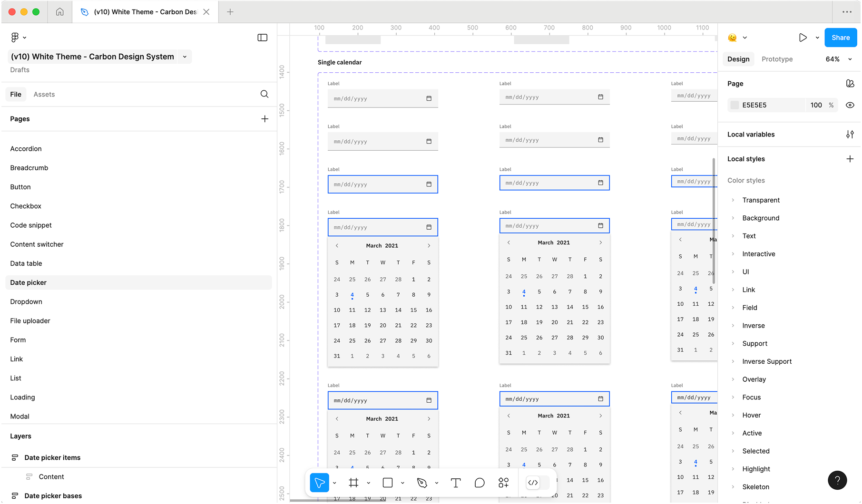Switch to the File tab
This screenshot has width=862, height=504.
coord(16,94)
